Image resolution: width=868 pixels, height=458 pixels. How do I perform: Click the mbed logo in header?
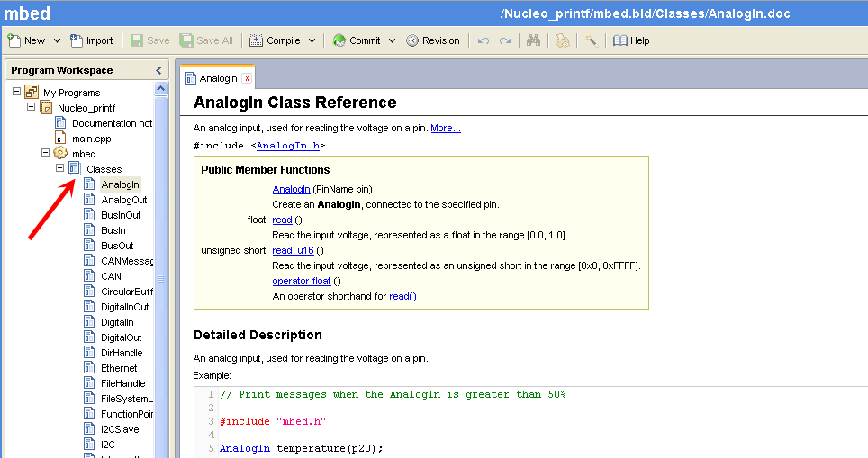27,13
